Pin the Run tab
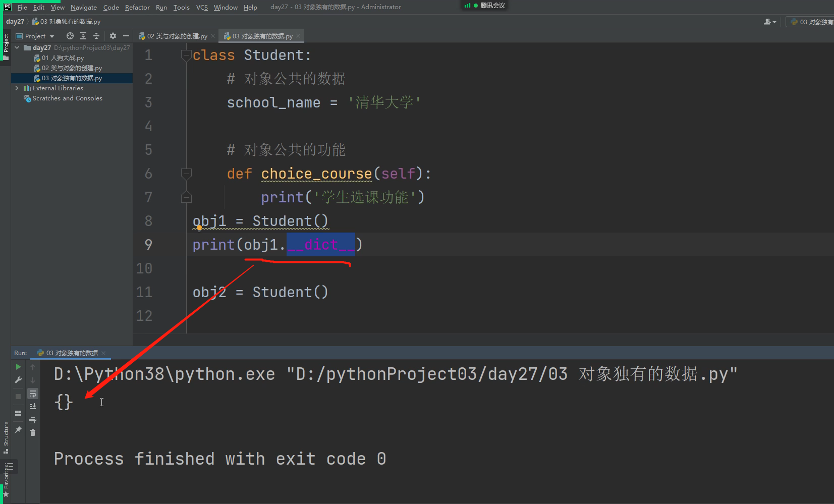834x504 pixels. [18, 429]
